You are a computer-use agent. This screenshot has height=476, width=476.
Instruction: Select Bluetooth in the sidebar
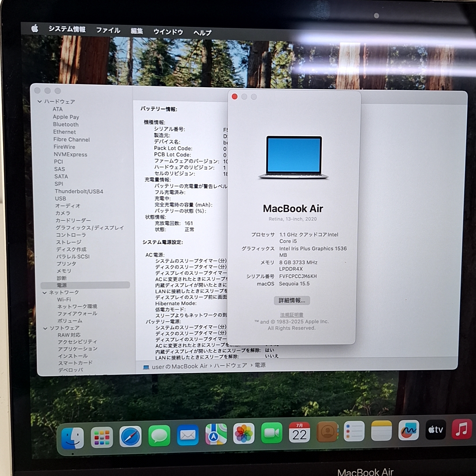click(x=66, y=124)
